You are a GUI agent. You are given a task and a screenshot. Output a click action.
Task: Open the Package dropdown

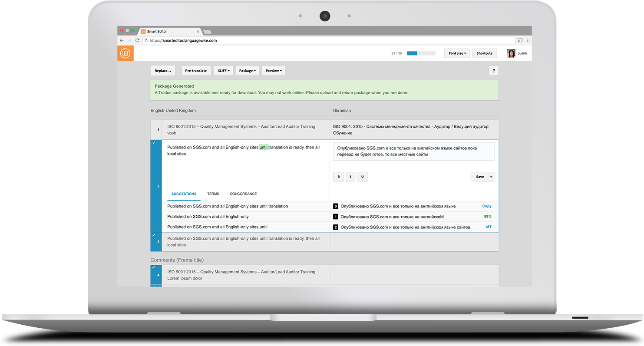coord(247,70)
